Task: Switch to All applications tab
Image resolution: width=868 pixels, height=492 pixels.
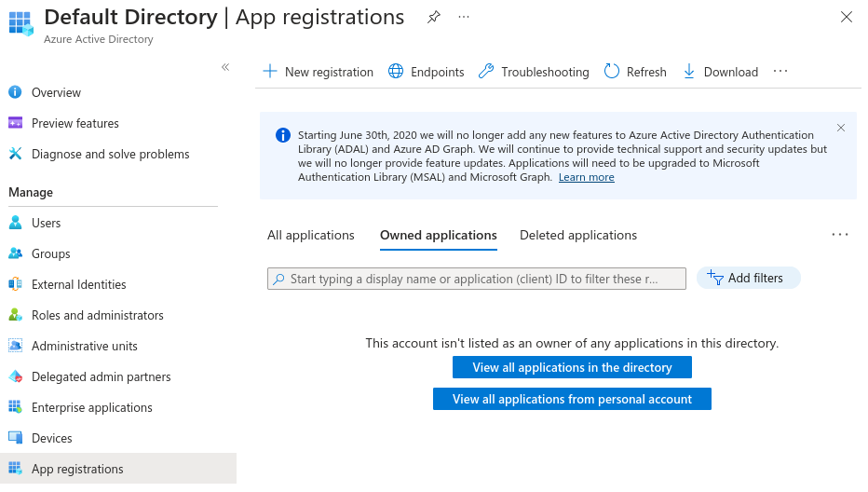Action: tap(310, 236)
